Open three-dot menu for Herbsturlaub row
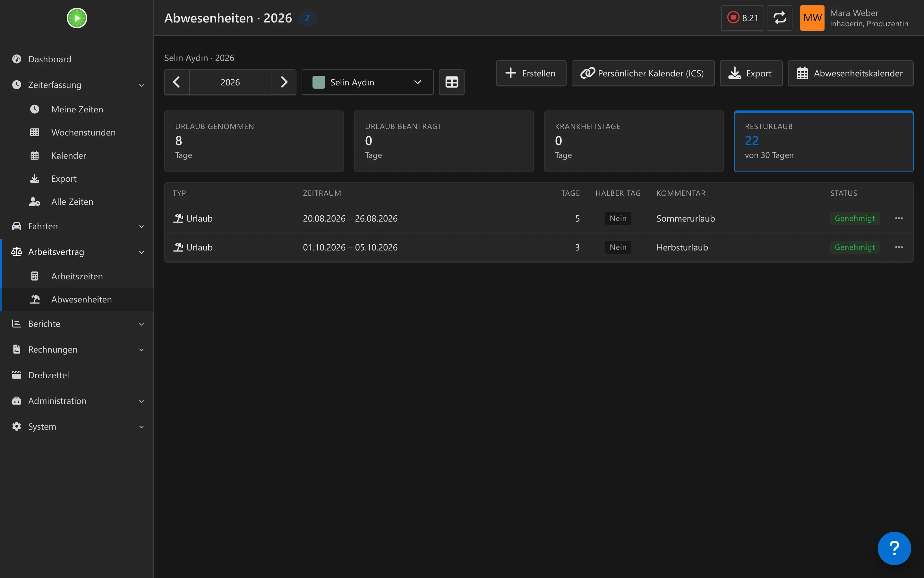The image size is (924, 578). [x=899, y=247]
